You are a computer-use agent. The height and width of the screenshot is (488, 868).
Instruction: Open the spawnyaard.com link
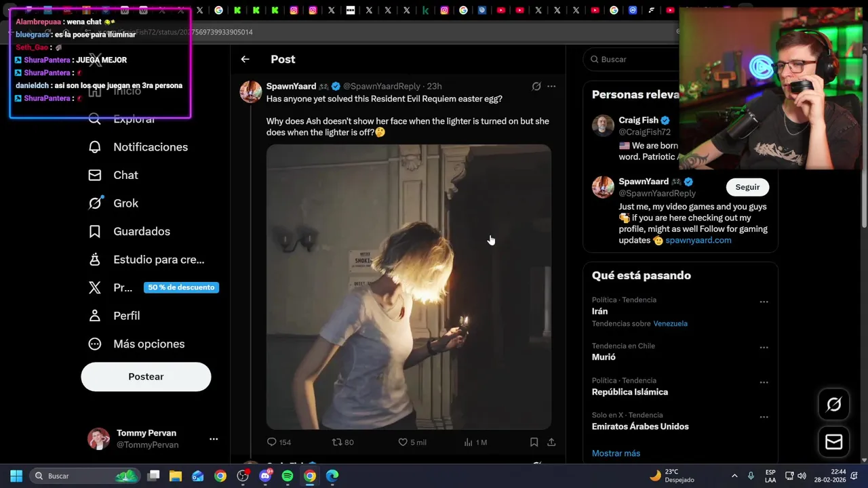pos(698,240)
